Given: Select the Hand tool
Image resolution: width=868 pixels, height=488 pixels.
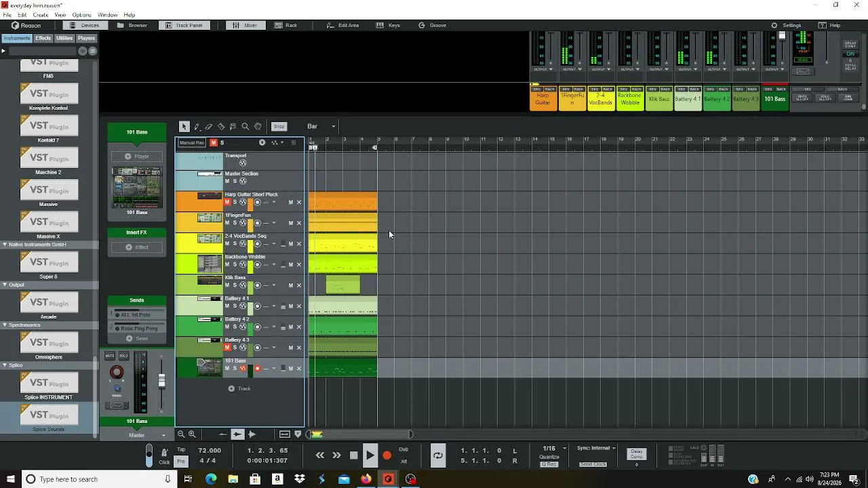Looking at the screenshot, I should click(258, 127).
